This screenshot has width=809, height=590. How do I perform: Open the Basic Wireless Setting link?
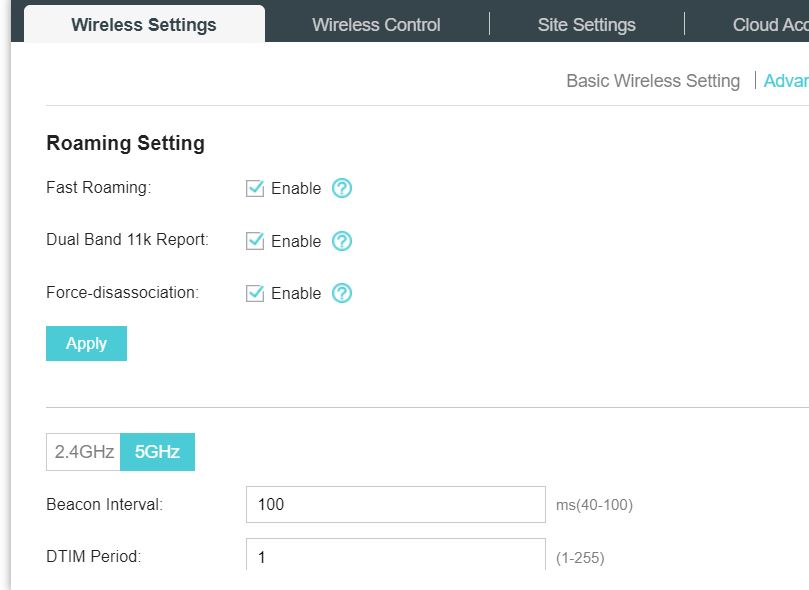click(653, 81)
